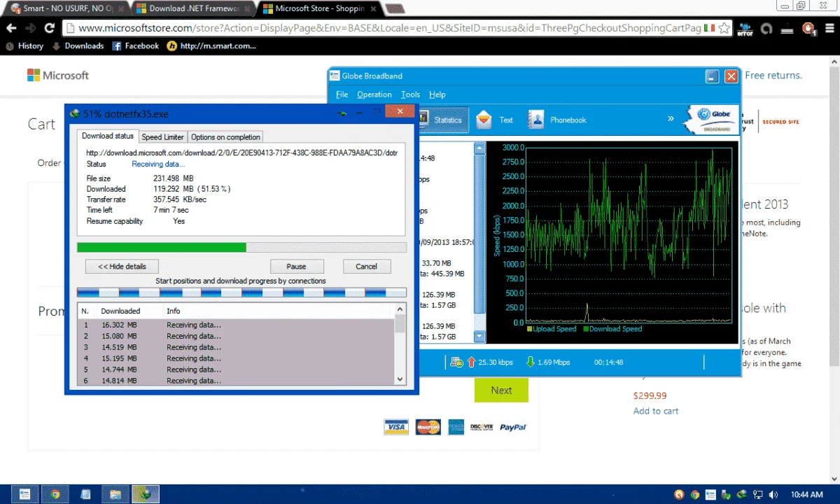Viewport: 840px width, 504px height.
Task: Expand the toolbar overflow chevron in Globe Broadband
Action: point(671,118)
